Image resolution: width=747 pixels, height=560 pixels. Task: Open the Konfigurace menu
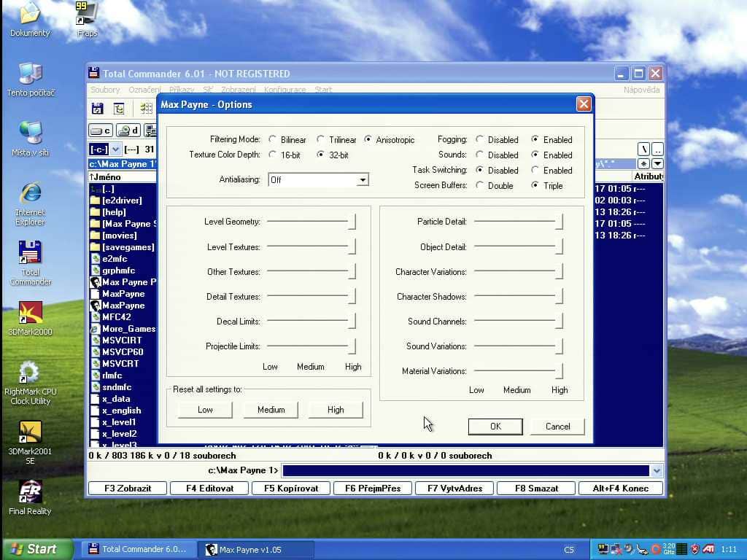[285, 90]
